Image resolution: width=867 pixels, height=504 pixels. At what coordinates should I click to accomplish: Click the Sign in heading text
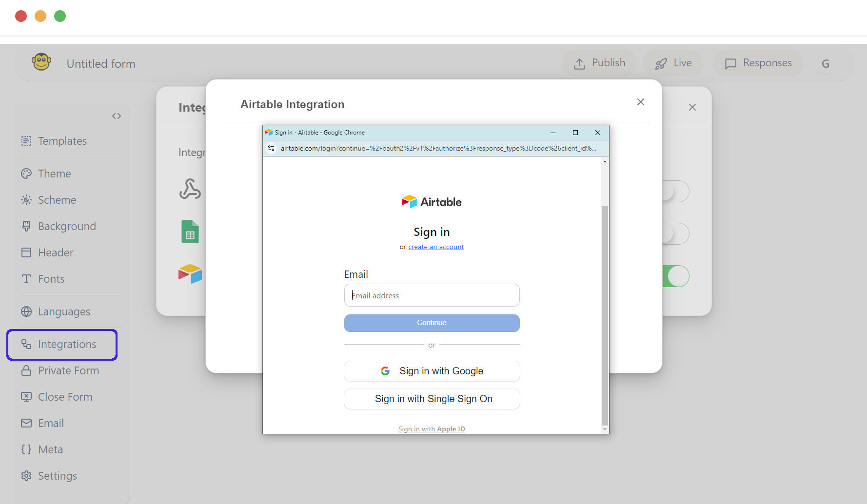432,232
